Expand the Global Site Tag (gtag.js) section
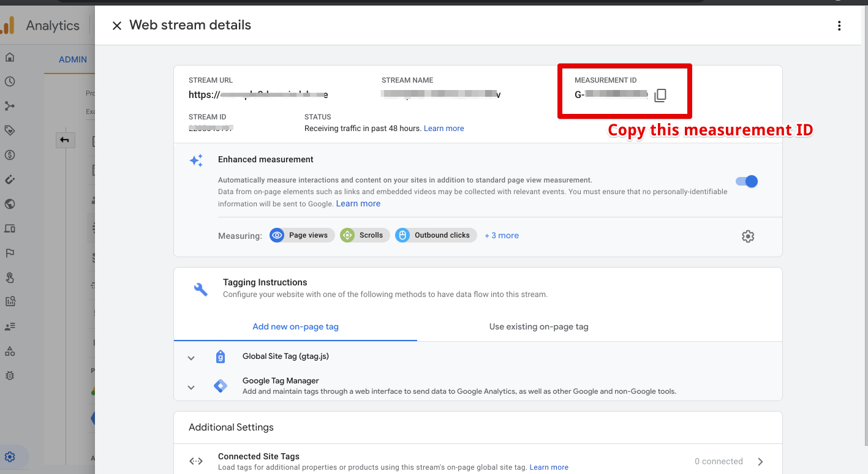Screen dimensions: 868x474 pyautogui.click(x=191, y=358)
